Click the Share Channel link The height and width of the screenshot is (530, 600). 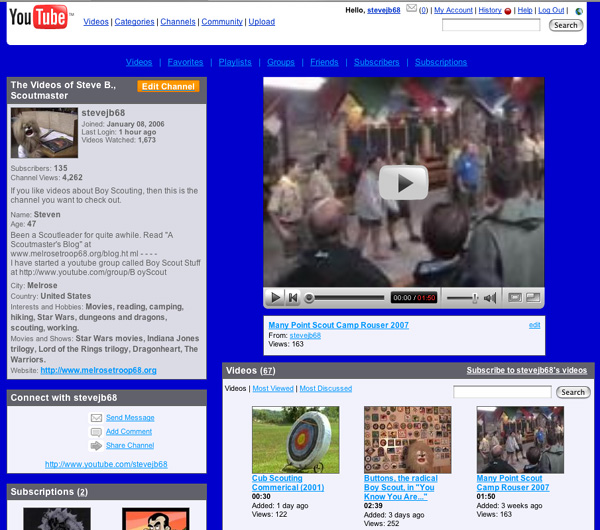tap(130, 445)
